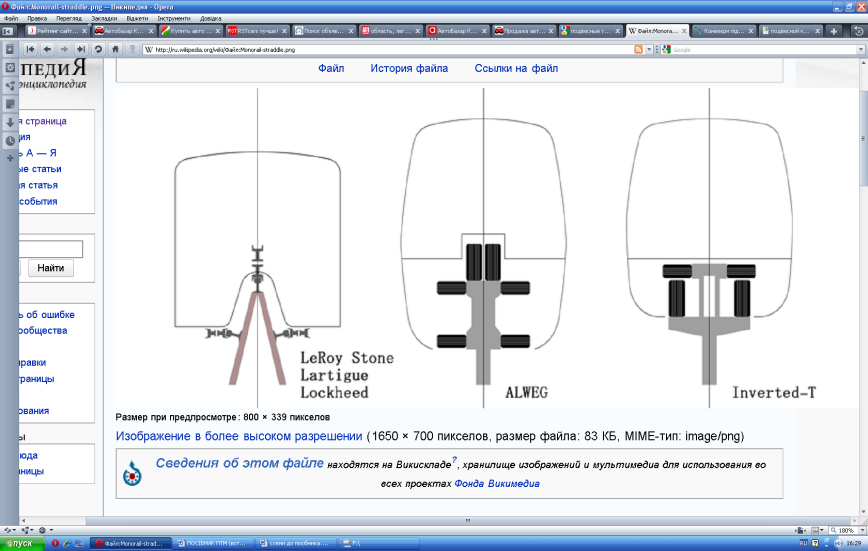Click the Wikimedia Commons logo icon
Screen dimensions: 868x551
(132, 473)
